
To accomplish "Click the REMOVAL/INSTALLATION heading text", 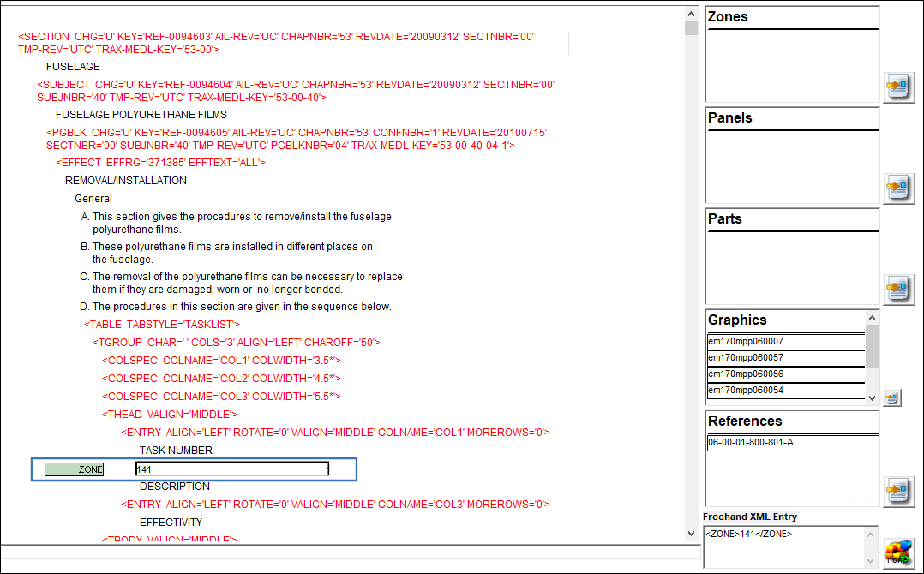I will click(125, 181).
